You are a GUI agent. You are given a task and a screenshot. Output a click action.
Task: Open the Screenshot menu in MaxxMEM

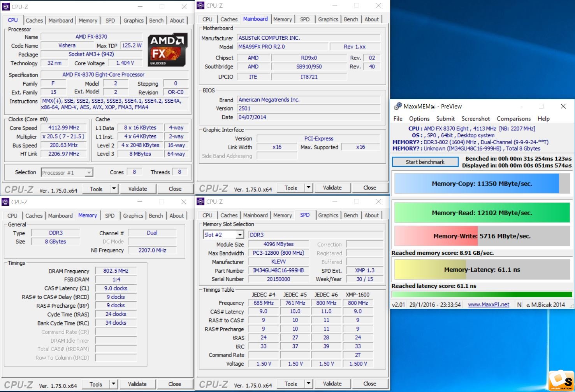click(x=476, y=119)
